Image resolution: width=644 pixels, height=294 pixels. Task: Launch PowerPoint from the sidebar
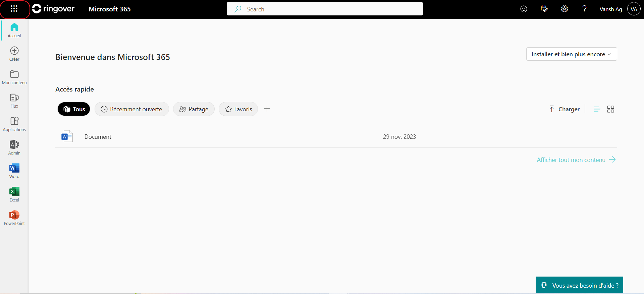point(14,218)
